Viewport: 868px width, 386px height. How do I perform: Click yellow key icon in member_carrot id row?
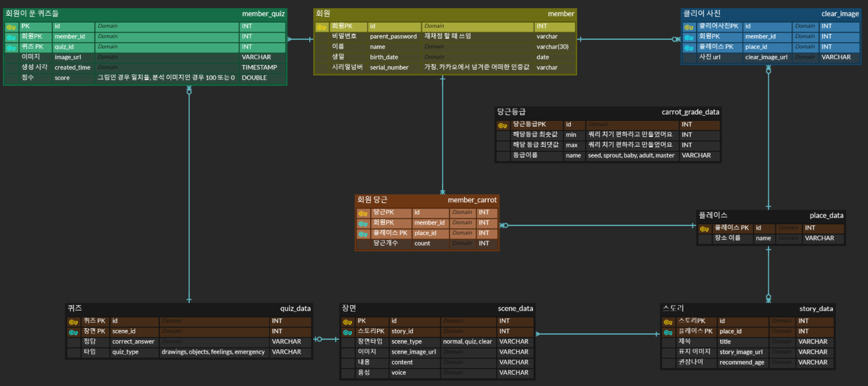pos(363,213)
